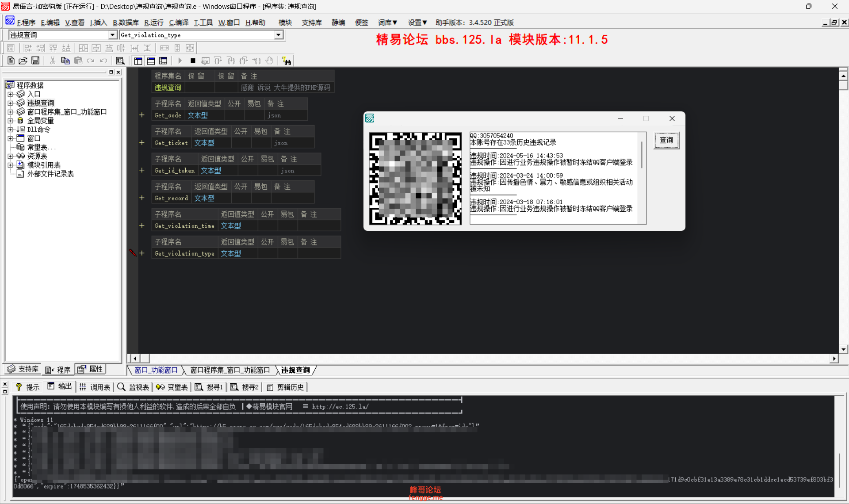Open the F.程序 menu
This screenshot has height=504, width=849.
tap(26, 23)
